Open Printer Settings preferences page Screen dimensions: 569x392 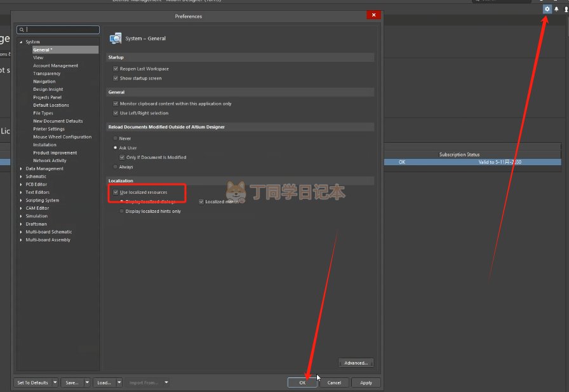(49, 129)
